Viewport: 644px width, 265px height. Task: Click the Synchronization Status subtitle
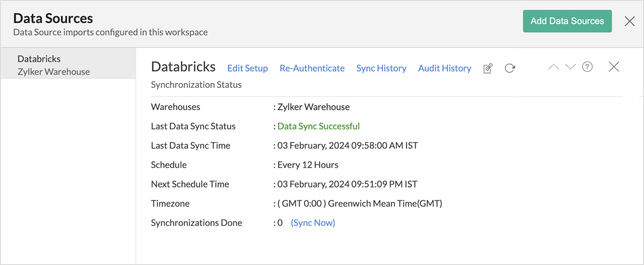196,85
